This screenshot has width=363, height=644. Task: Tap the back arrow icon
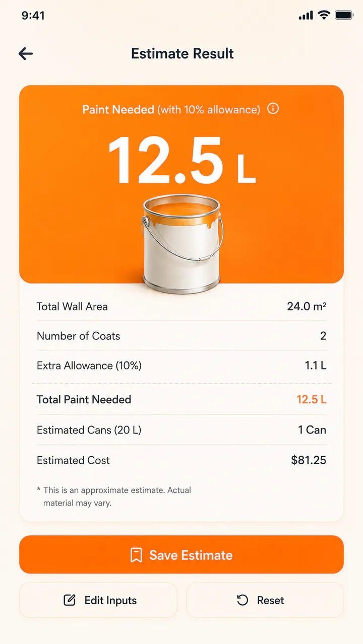coord(26,54)
